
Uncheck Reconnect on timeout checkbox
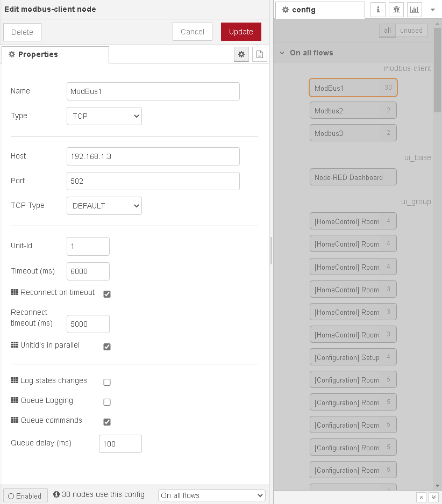(107, 294)
